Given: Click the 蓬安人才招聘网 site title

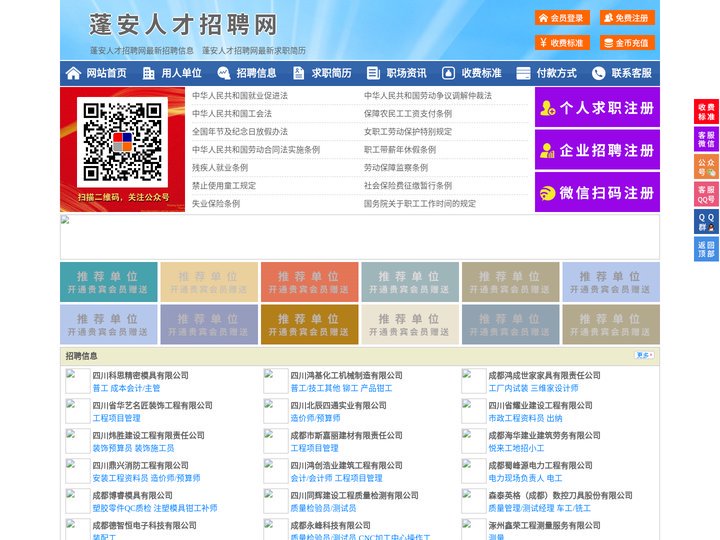Looking at the screenshot, I should 183,25.
